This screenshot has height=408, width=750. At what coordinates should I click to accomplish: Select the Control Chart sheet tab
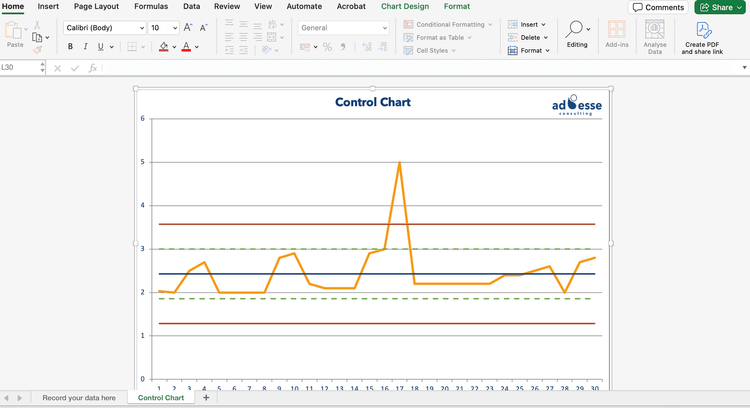pyautogui.click(x=161, y=397)
